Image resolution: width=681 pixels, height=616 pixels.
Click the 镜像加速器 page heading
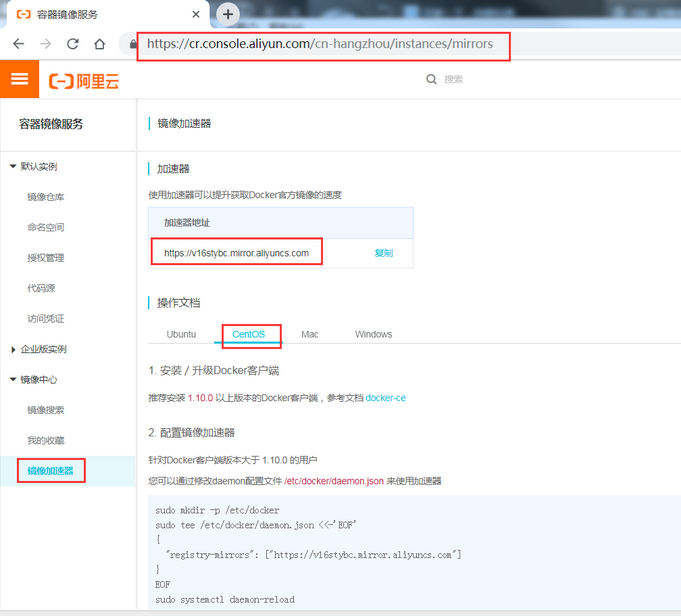184,123
